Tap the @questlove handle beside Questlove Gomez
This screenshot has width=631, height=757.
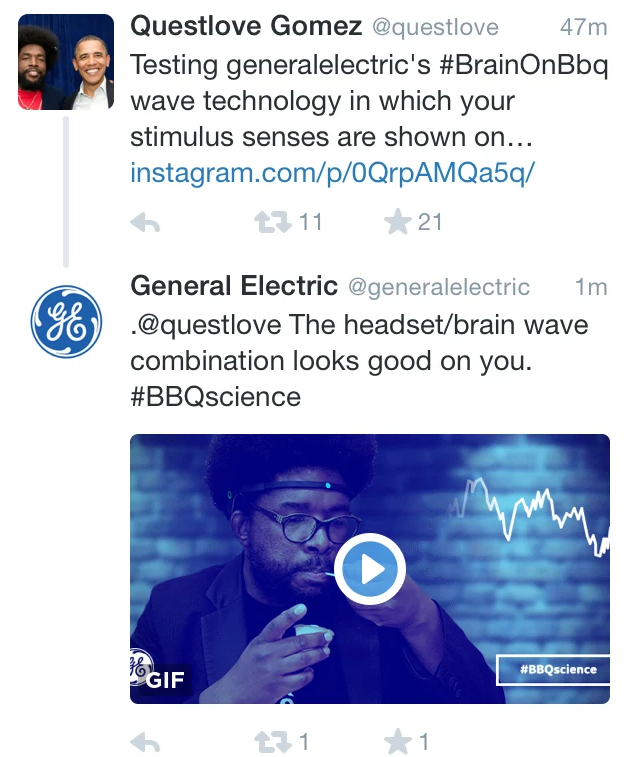click(x=436, y=26)
